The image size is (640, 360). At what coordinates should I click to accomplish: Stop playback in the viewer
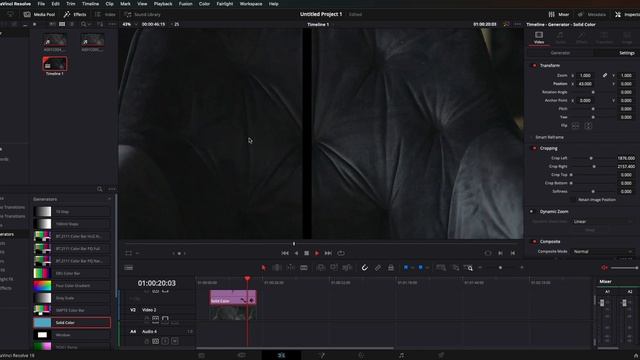point(307,253)
